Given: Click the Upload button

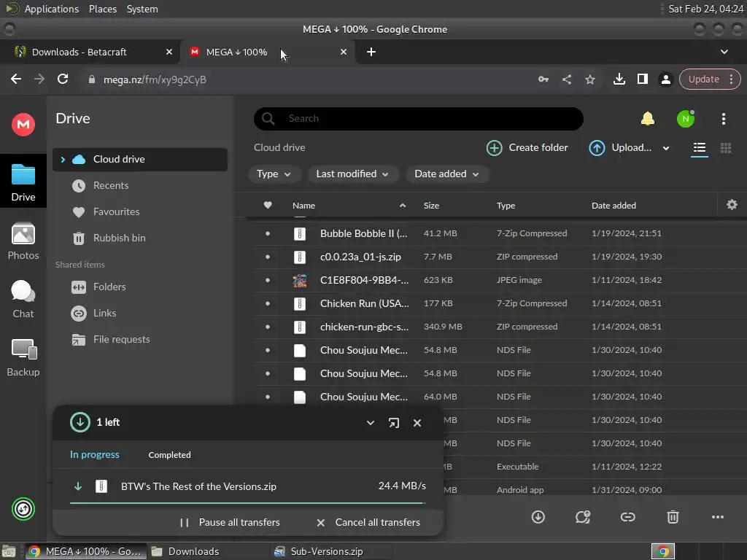Looking at the screenshot, I should (622, 147).
